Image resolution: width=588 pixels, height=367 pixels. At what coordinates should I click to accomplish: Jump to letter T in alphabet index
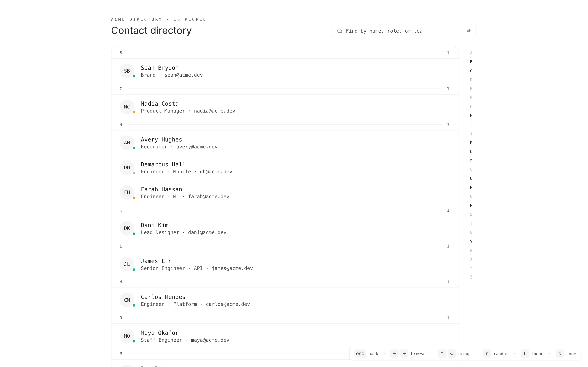(471, 223)
